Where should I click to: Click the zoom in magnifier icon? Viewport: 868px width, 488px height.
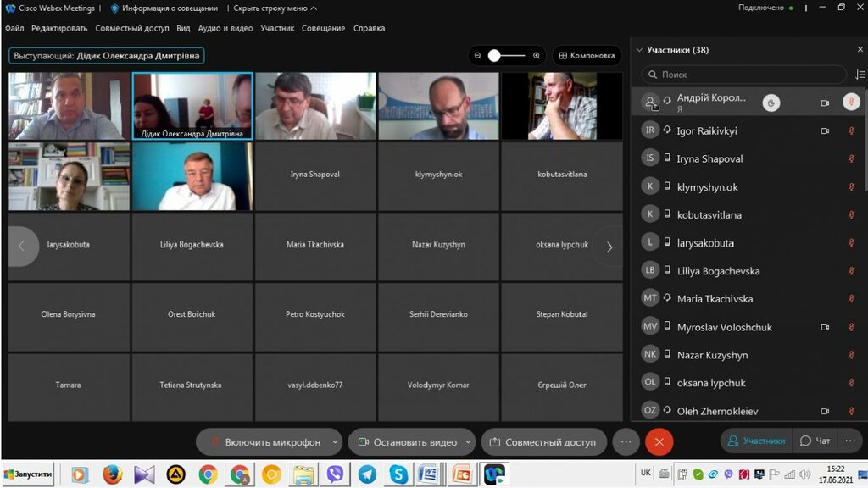click(537, 56)
